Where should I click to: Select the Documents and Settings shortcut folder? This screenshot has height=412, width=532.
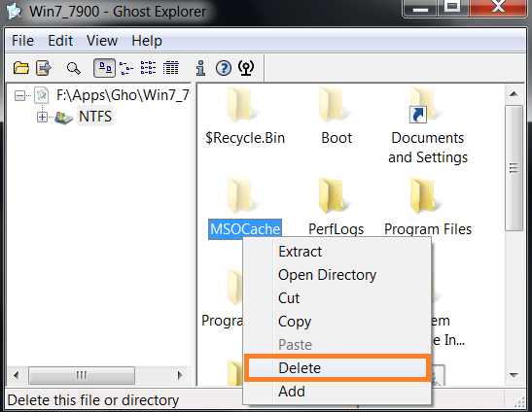[428, 125]
